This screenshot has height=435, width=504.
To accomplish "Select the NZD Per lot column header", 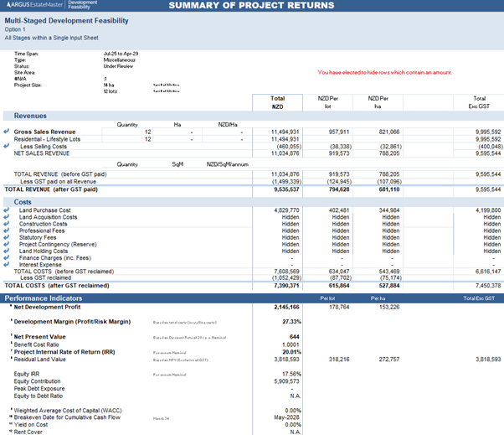I will click(328, 102).
